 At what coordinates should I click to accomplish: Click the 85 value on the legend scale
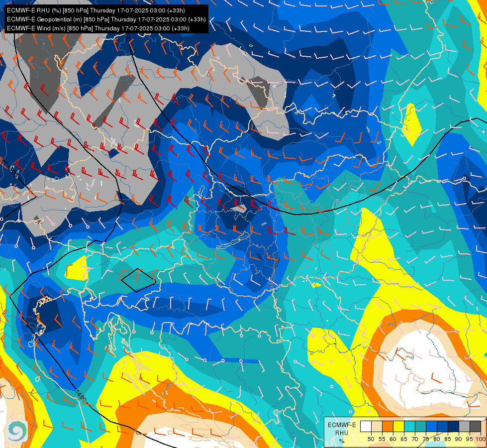448,439
